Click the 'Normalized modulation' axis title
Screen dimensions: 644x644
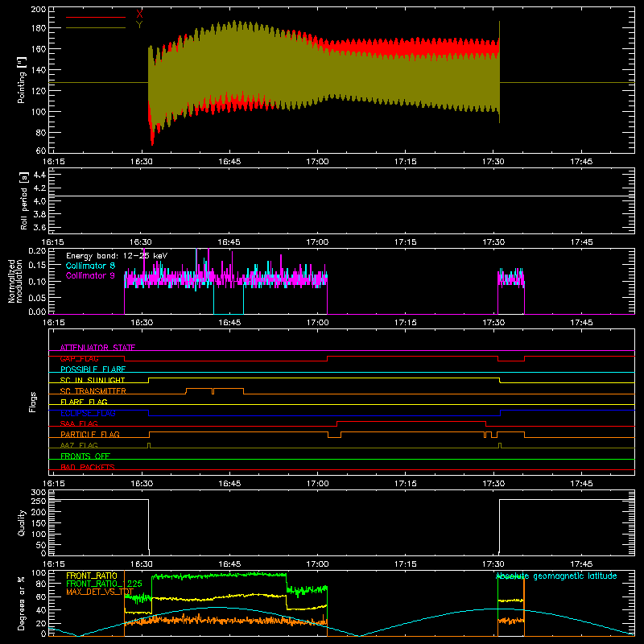click(16, 281)
